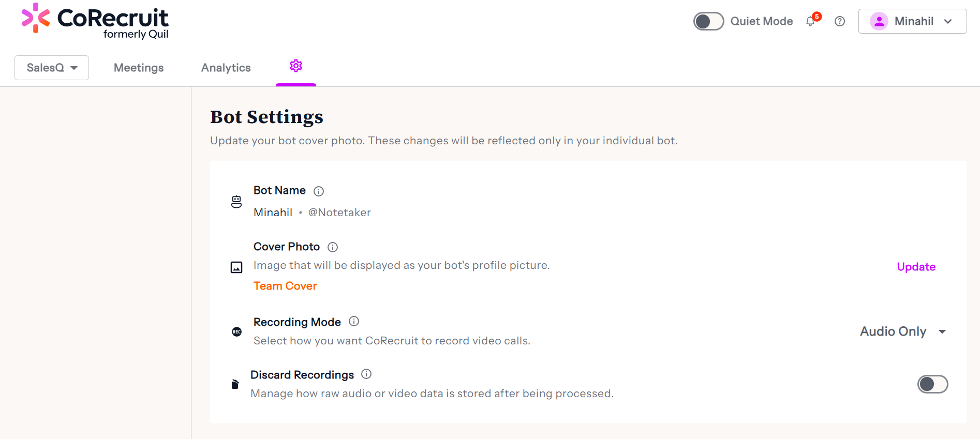Expand the SalesQ dropdown
Screen dimensions: 980x439
pyautogui.click(x=52, y=68)
